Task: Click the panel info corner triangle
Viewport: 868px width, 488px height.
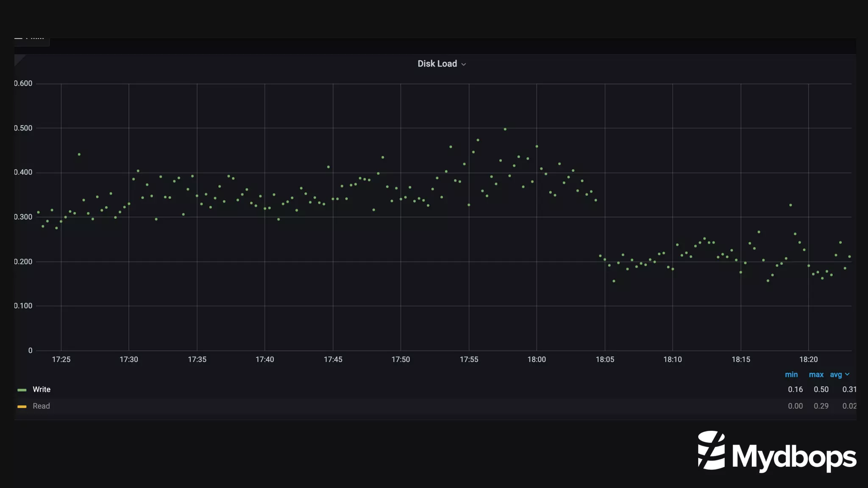Action: point(18,59)
